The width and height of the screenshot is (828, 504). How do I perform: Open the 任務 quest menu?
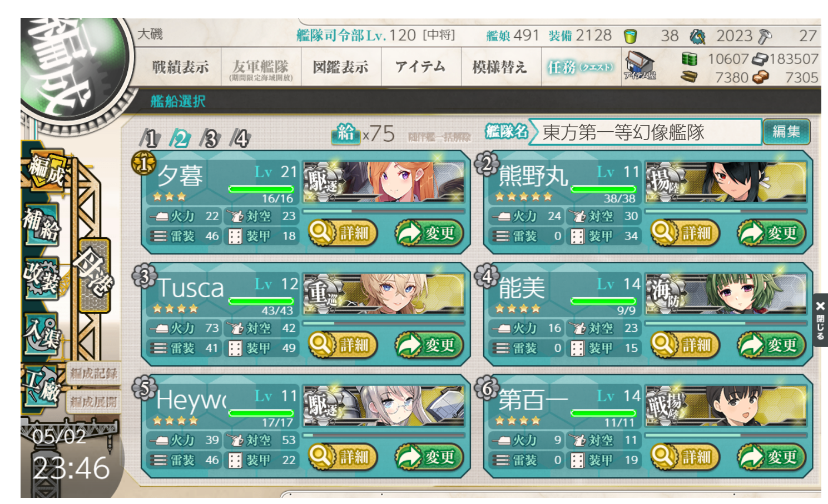click(x=581, y=67)
